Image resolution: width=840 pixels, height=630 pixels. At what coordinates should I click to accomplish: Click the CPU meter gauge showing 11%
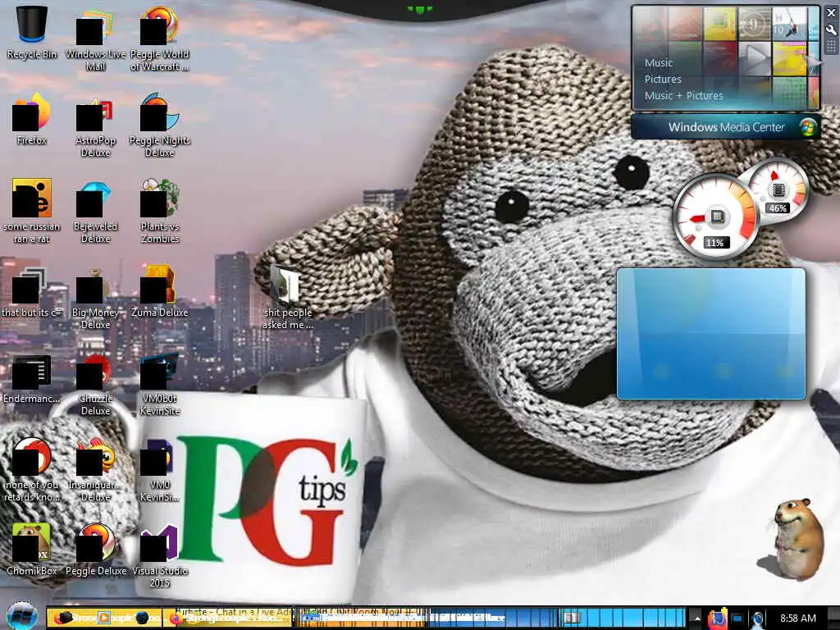tap(714, 217)
